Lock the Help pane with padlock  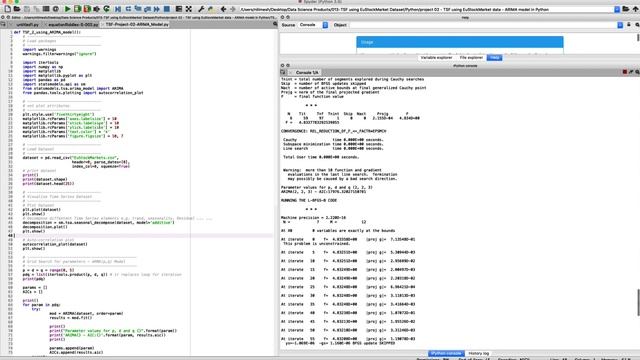tap(629, 25)
